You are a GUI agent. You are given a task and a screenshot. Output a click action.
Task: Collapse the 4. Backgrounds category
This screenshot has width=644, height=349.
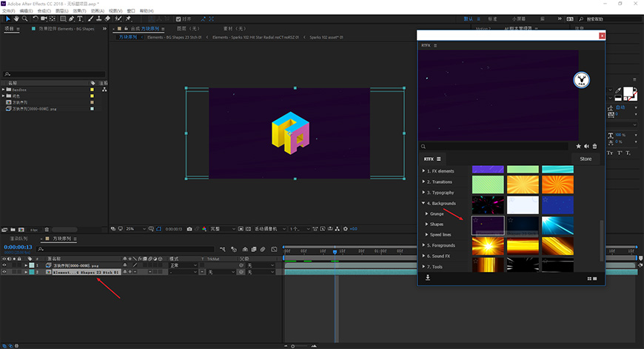(x=423, y=203)
